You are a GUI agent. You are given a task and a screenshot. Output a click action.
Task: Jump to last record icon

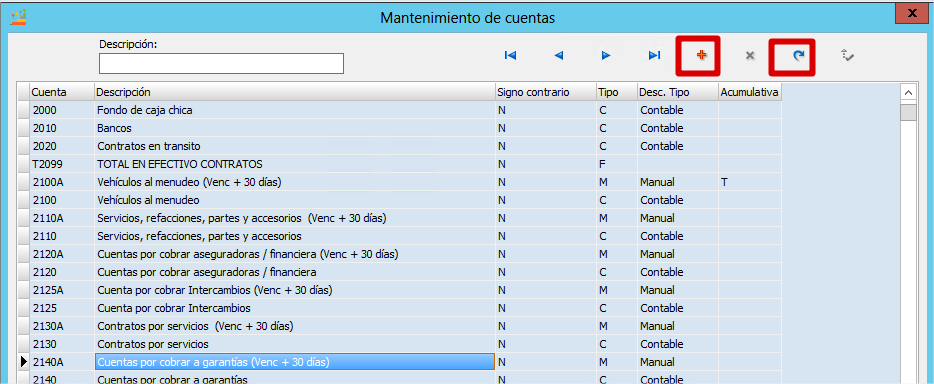(x=654, y=55)
